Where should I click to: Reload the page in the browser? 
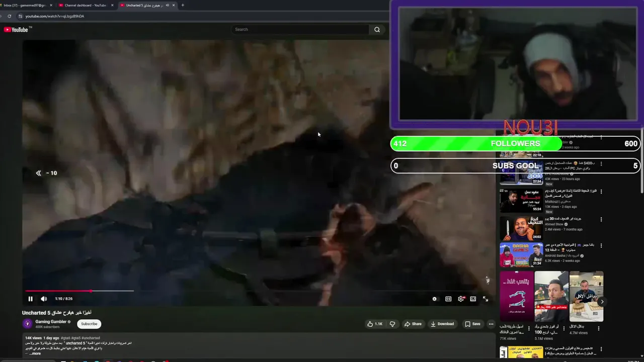point(9,16)
